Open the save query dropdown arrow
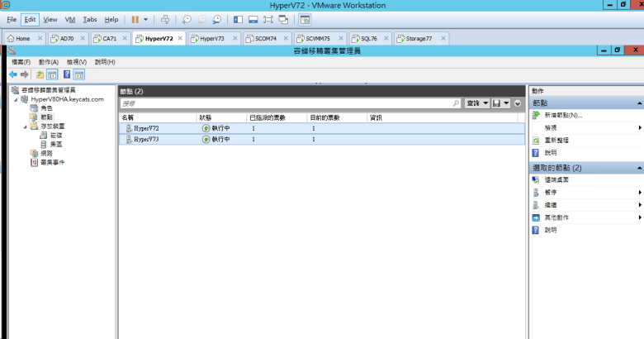The width and height of the screenshot is (644, 339). point(505,103)
